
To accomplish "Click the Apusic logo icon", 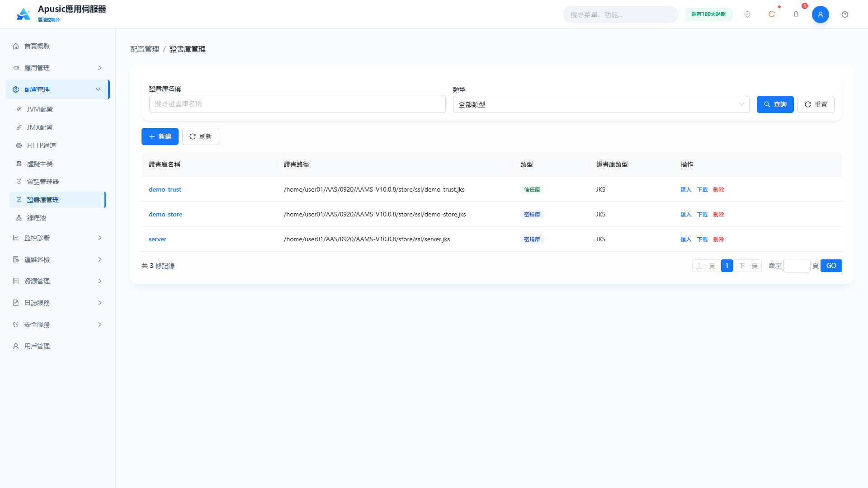I will [x=24, y=14].
